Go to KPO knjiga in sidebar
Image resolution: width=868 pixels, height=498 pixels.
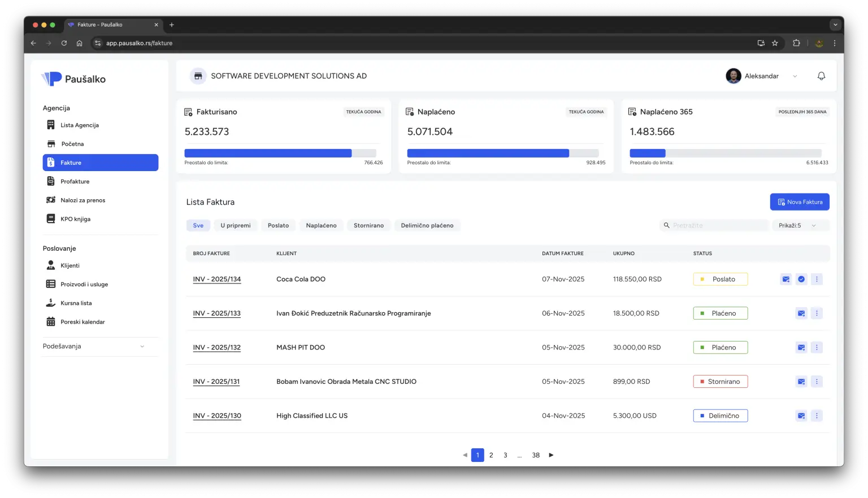point(75,219)
